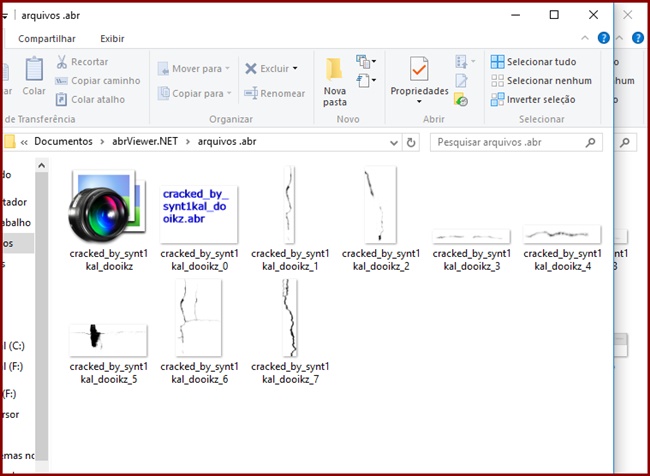The width and height of the screenshot is (650, 476).
Task: Select the cracked_by_synt1kal_dooikz_5 thumbnail
Action: point(108,340)
